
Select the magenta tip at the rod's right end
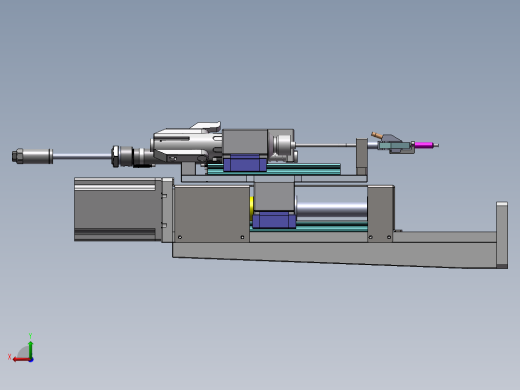point(424,145)
